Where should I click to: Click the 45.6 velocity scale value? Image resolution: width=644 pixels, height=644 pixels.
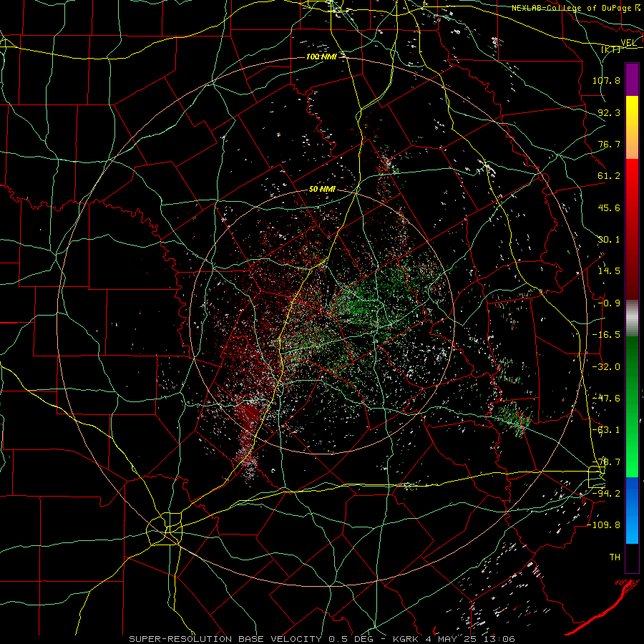[609, 208]
